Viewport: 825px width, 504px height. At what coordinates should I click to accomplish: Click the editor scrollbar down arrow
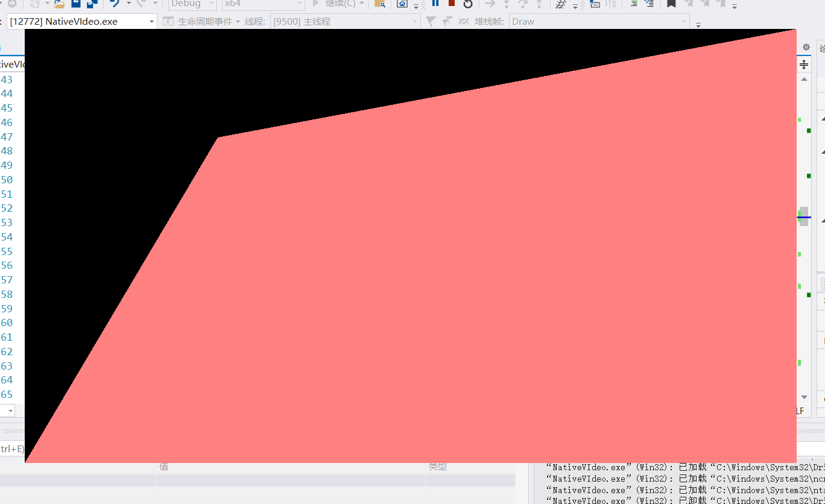tap(804, 397)
